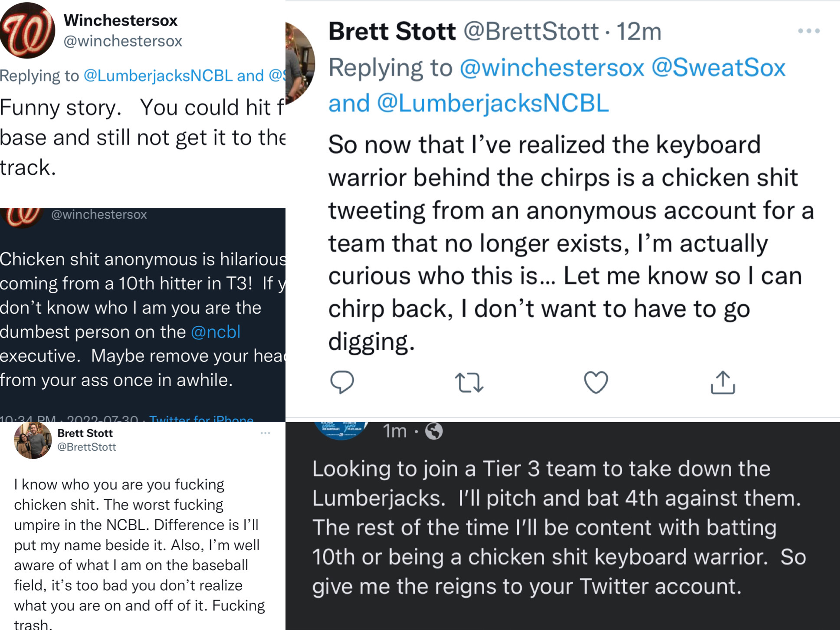840x630 pixels.
Task: Open the @winchestersox mention in the Brett Stott reply
Action: 552,68
